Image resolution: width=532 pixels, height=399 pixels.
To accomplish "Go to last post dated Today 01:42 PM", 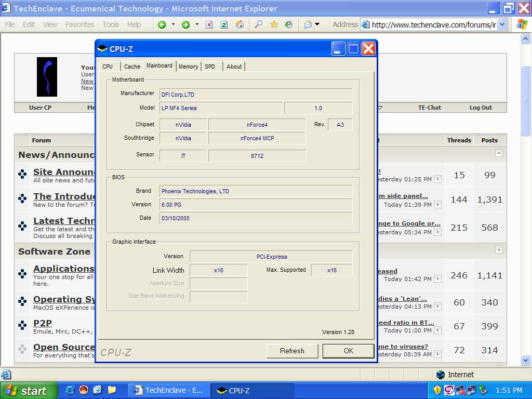I will coord(438,279).
